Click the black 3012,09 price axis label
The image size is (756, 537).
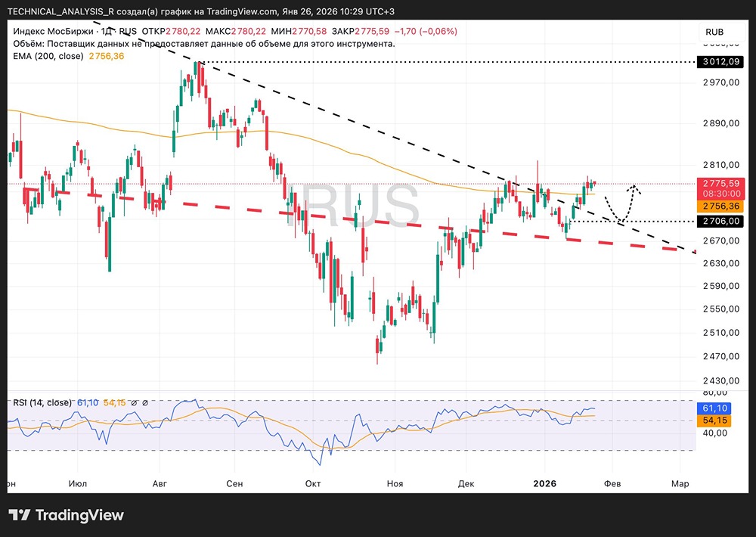pos(721,62)
